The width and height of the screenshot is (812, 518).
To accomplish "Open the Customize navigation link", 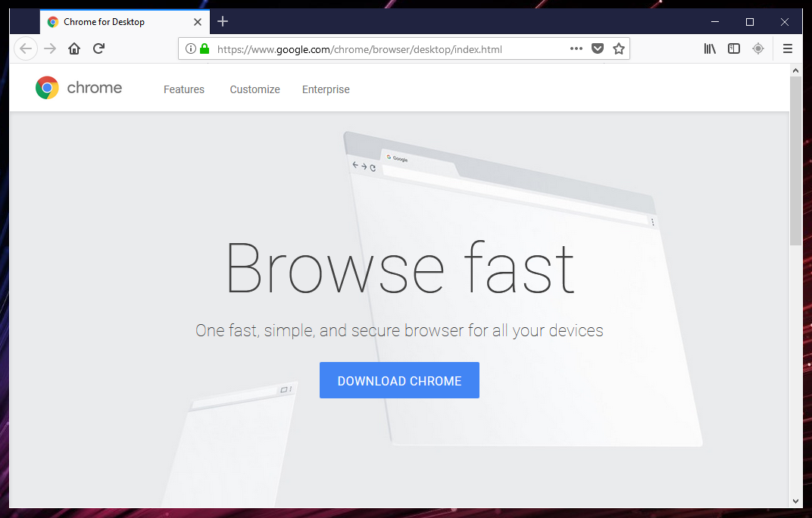I will (x=255, y=89).
